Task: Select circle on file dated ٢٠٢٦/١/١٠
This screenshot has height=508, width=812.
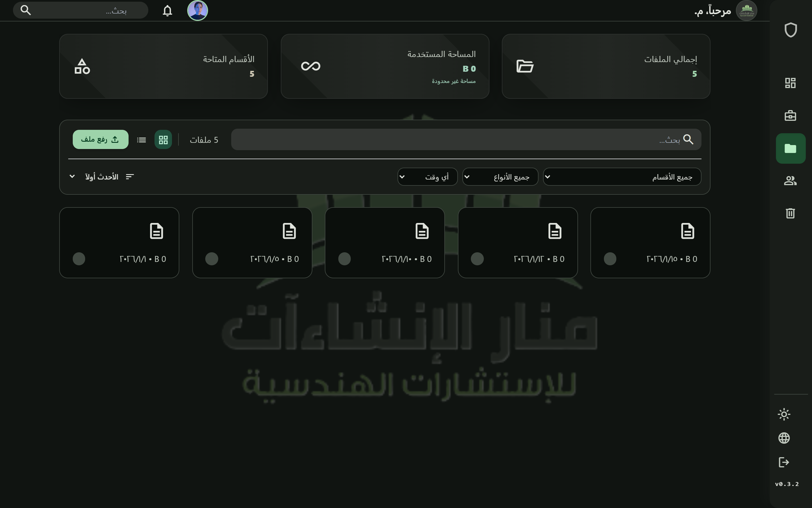Action: 344,259
